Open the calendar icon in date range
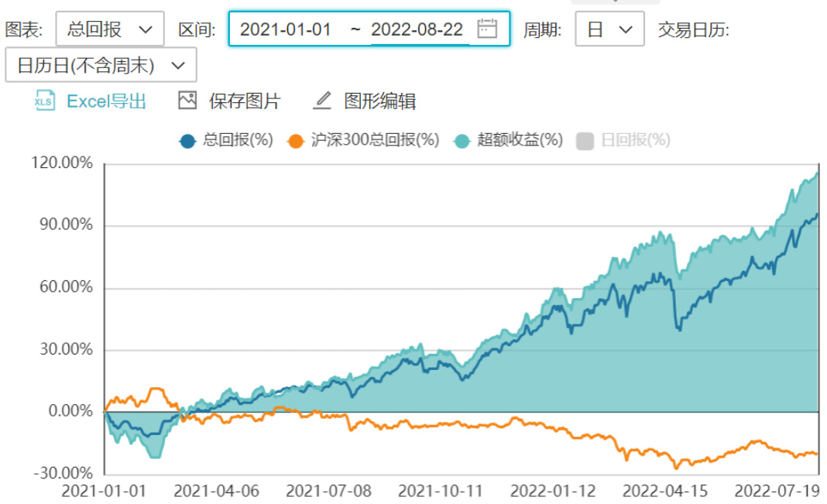Viewport: 827px width, 504px height. pos(487,29)
